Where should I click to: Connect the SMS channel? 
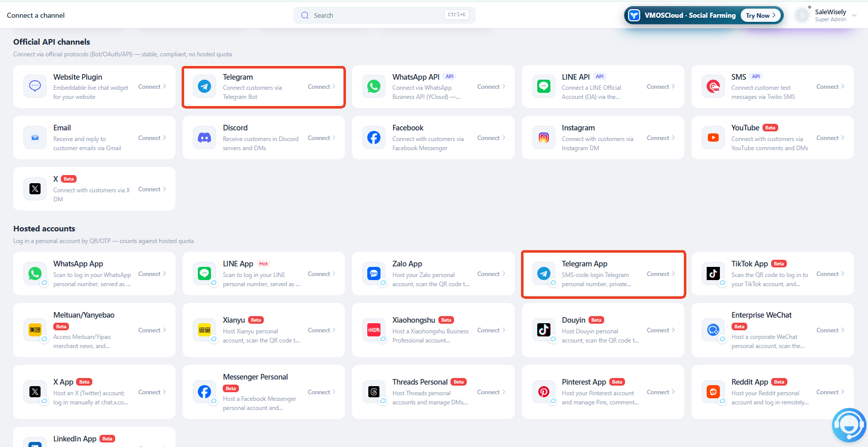pos(830,87)
